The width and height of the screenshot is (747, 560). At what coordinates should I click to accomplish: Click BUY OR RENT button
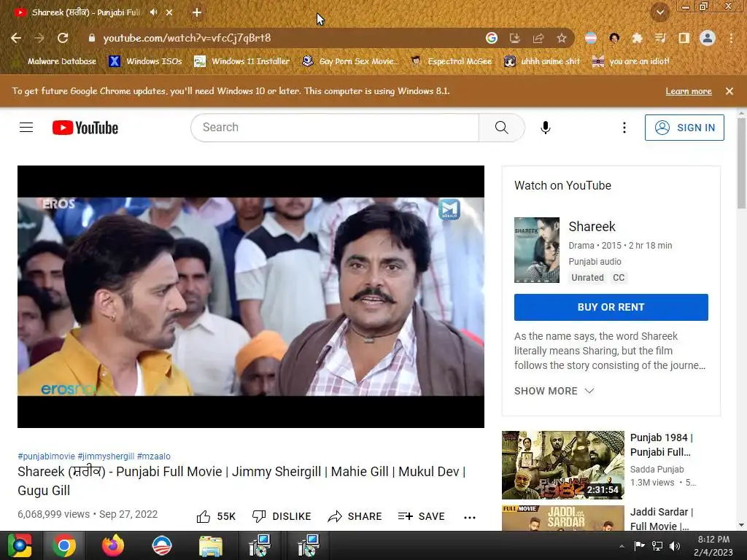pos(611,307)
